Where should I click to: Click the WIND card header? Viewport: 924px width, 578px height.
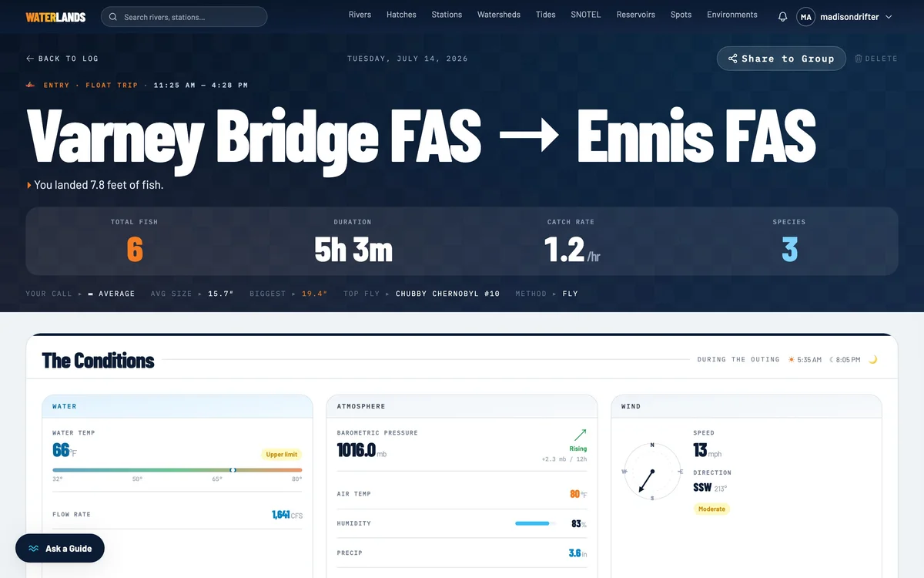coord(746,406)
